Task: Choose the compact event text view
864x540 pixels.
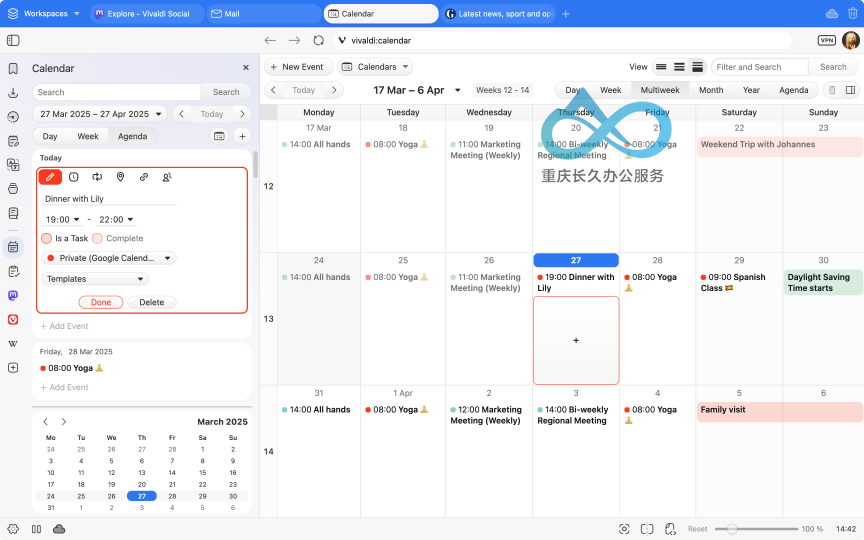Action: coord(679,67)
